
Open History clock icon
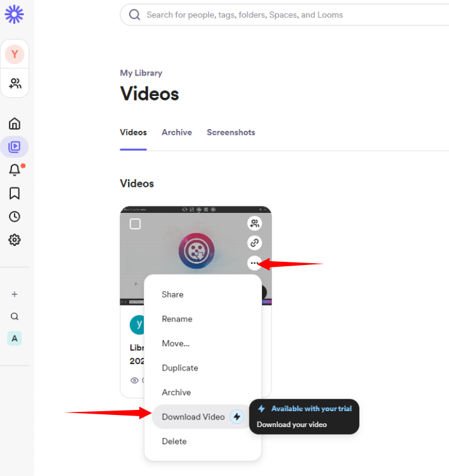point(15,217)
